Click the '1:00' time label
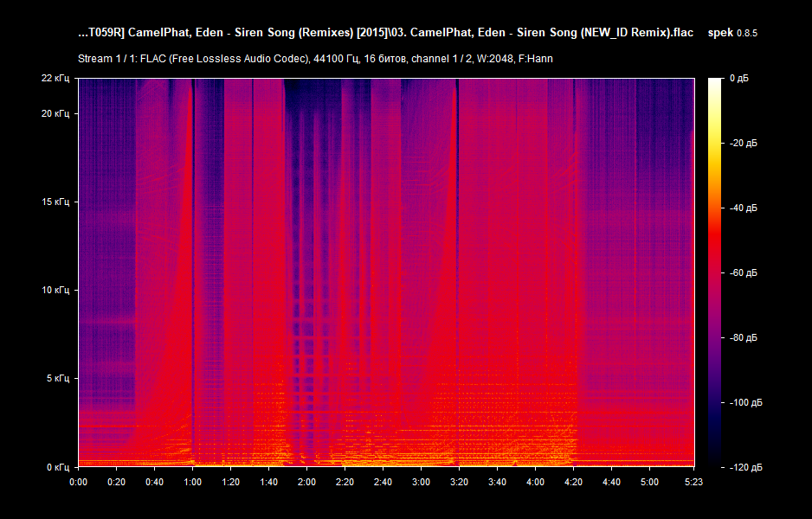The image size is (812, 519). click(193, 483)
